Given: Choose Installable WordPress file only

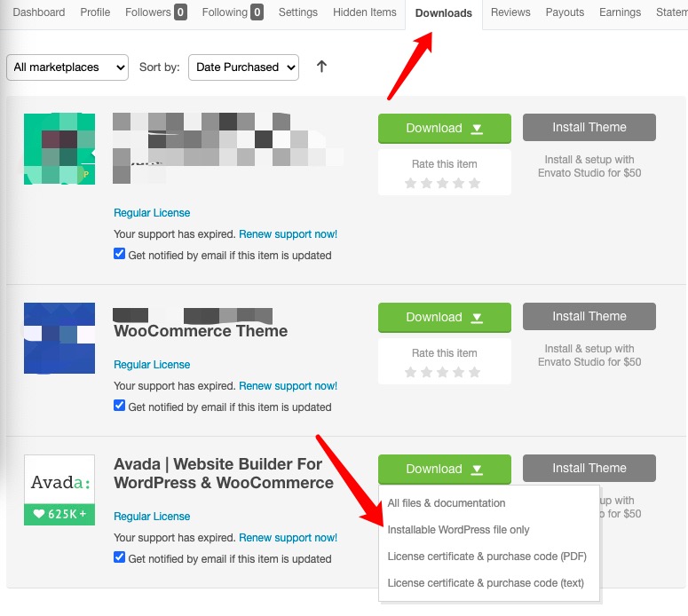Looking at the screenshot, I should (459, 530).
